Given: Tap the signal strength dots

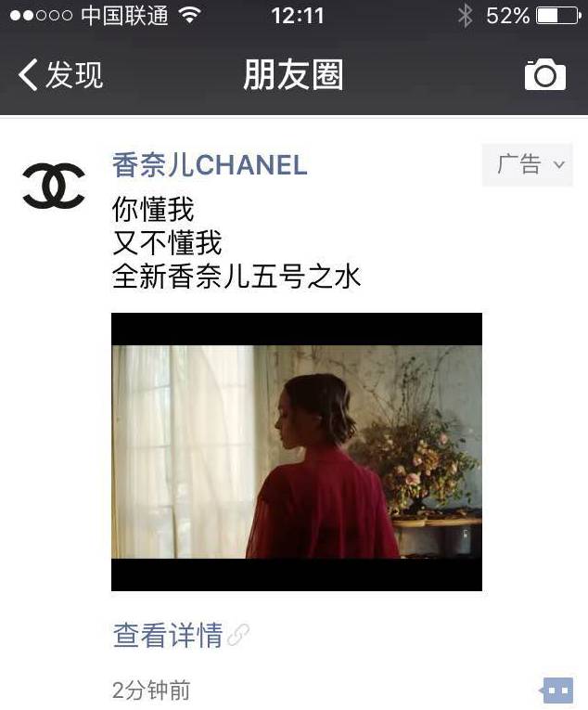Looking at the screenshot, I should tap(41, 16).
